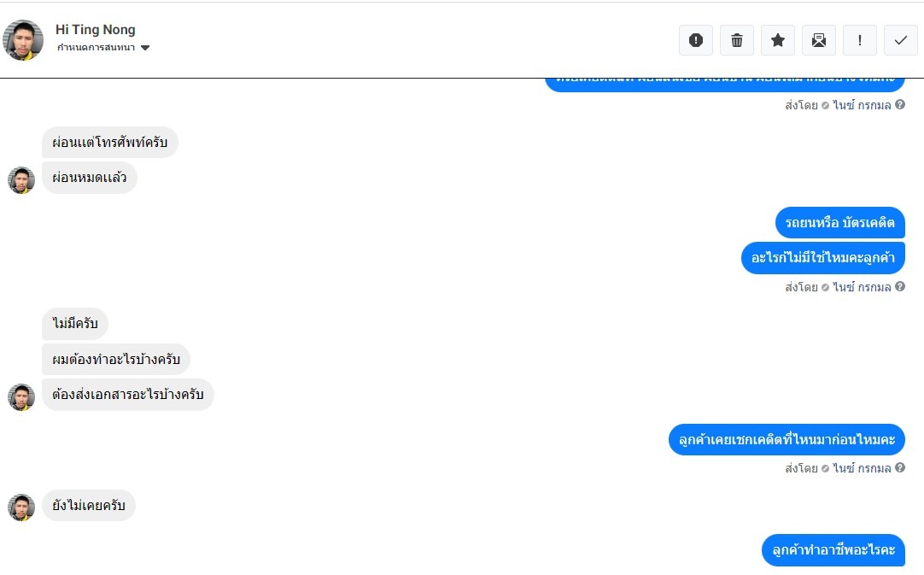
Task: Open the กำหนดการสนทนา dropdown
Action: click(x=103, y=48)
